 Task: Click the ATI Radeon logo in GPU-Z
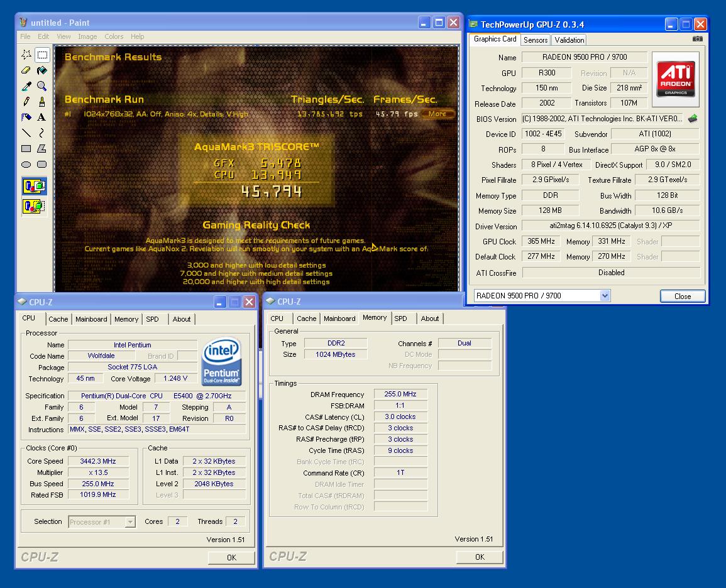(676, 79)
